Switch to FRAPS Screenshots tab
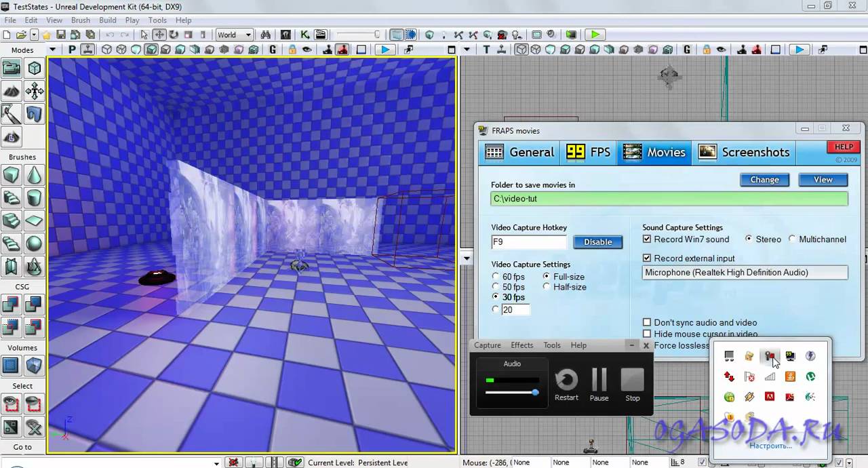868x468 pixels. pyautogui.click(x=745, y=153)
